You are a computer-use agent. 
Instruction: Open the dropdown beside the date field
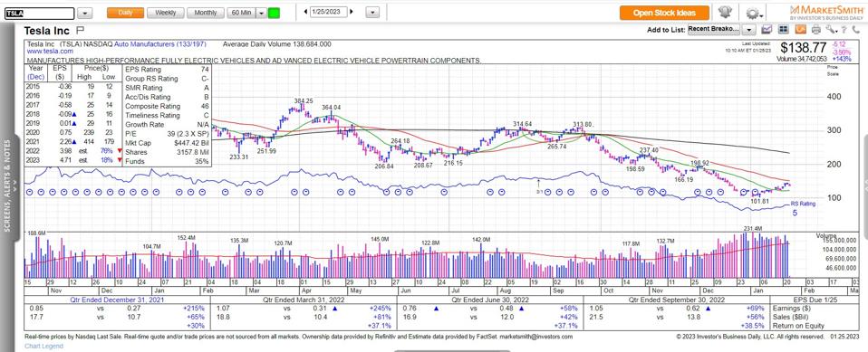coord(373,13)
